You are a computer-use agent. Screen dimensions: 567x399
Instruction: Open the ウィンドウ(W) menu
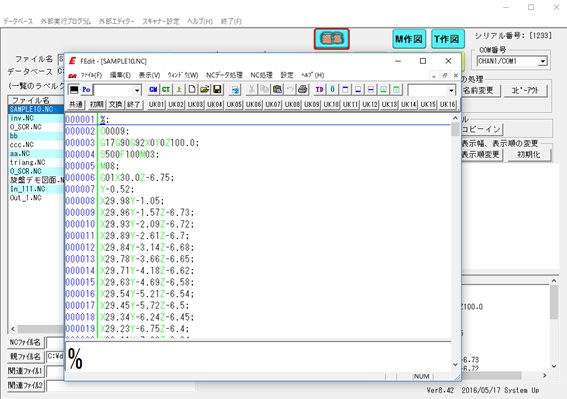click(183, 75)
